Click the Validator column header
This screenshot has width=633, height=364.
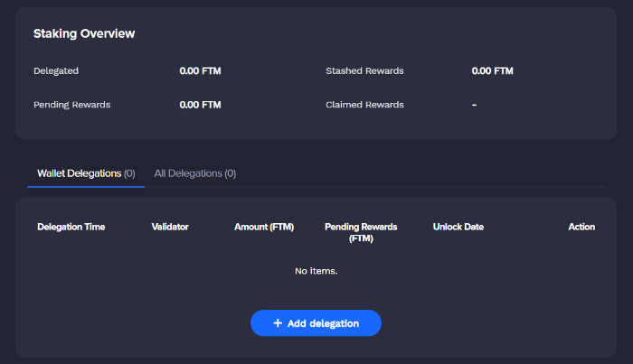(x=170, y=227)
